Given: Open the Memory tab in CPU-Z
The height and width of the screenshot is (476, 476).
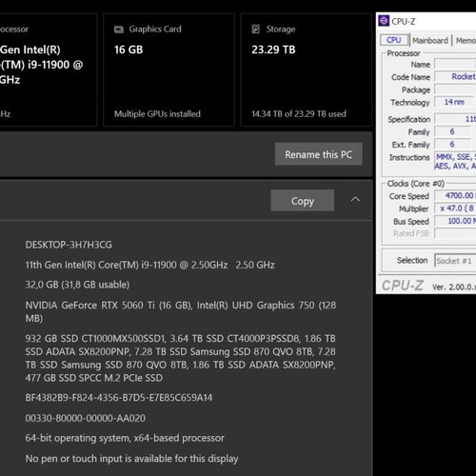Looking at the screenshot, I should point(466,40).
